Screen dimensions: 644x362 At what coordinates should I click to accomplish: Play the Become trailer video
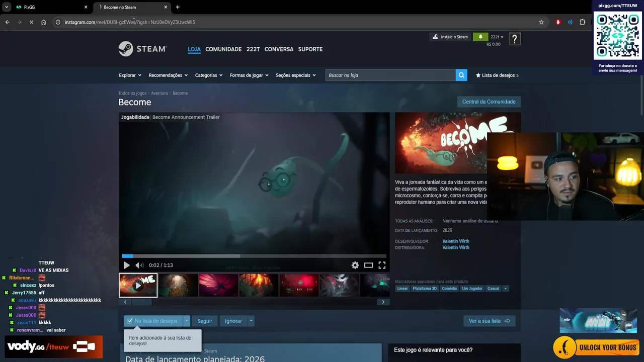tap(126, 265)
